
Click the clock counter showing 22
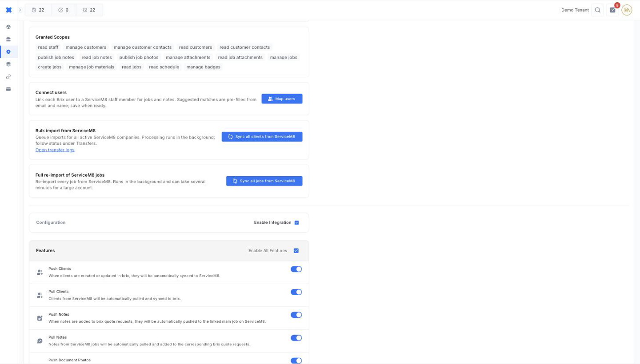[x=89, y=10]
